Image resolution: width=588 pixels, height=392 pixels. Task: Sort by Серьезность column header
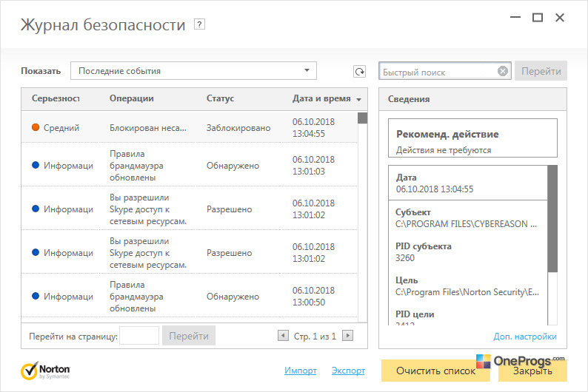[x=56, y=98]
